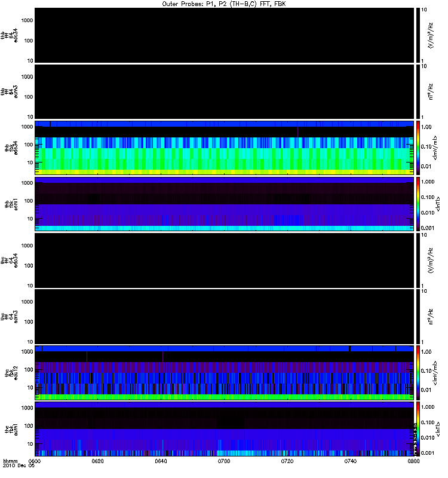Screen dimensions: 448x478
Task: Click the (V/m)²/Hz unit label of top panel
Action: 430,35
